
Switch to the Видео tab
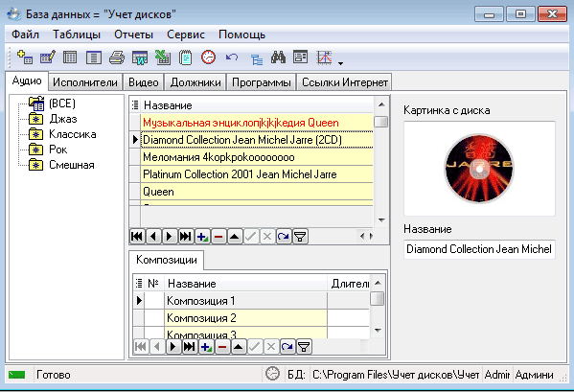click(x=144, y=82)
